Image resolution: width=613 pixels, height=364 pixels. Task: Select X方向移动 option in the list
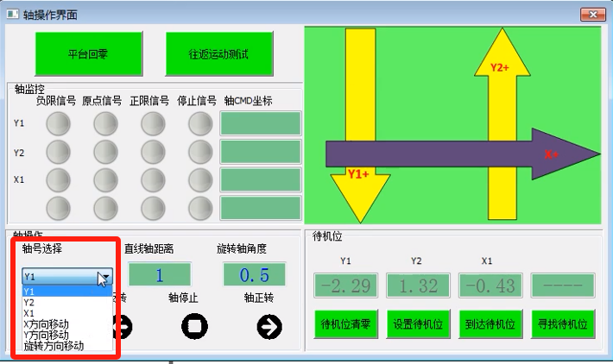(x=46, y=323)
